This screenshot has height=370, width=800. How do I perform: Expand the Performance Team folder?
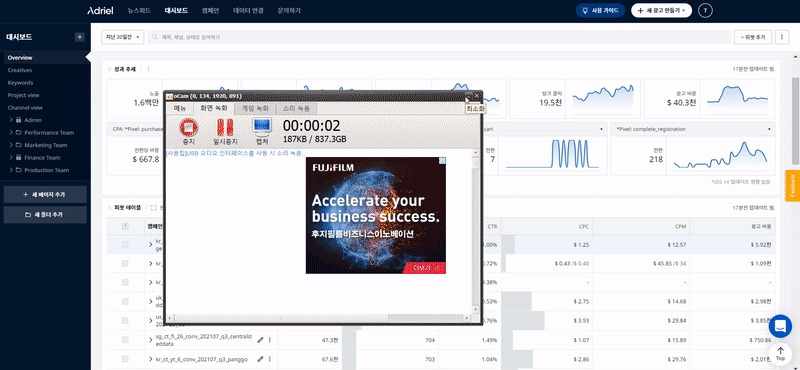[x=11, y=133]
